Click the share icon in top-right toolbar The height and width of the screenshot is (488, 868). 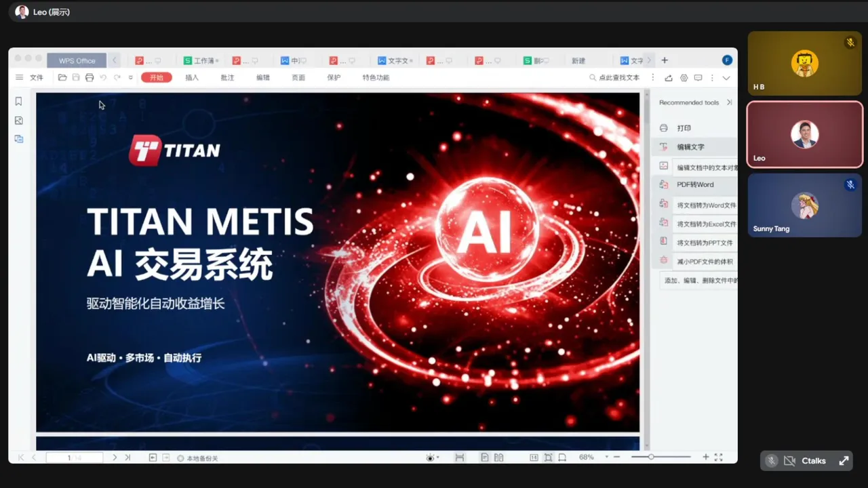[669, 78]
